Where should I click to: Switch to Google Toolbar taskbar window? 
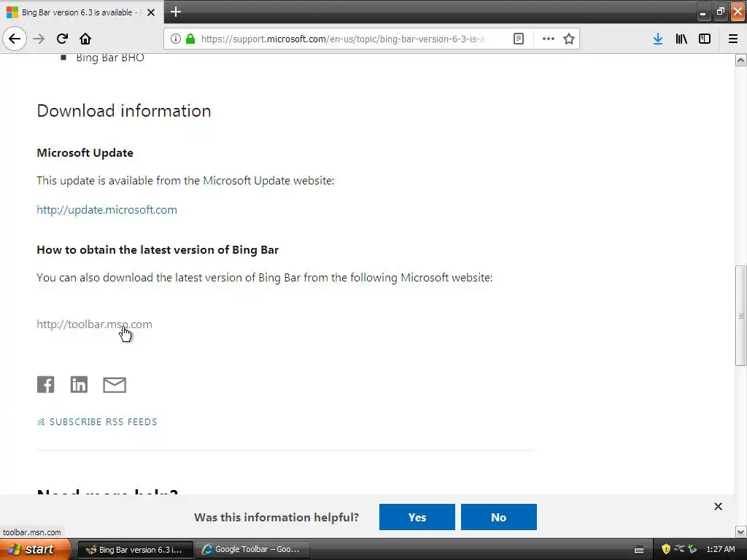click(252, 550)
